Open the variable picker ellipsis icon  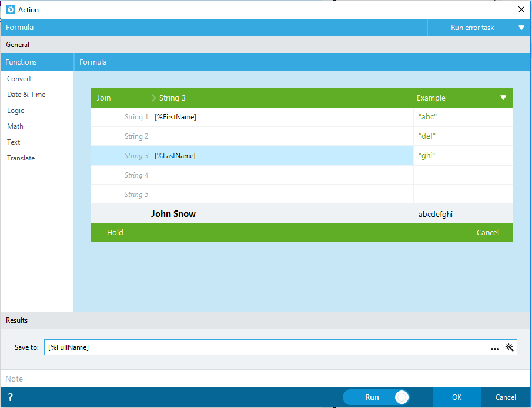tap(495, 349)
